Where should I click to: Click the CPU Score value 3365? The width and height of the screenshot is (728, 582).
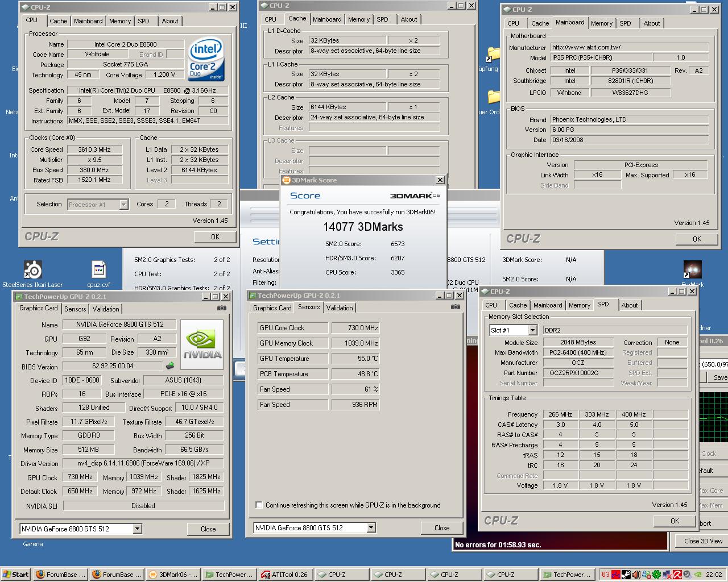click(398, 272)
